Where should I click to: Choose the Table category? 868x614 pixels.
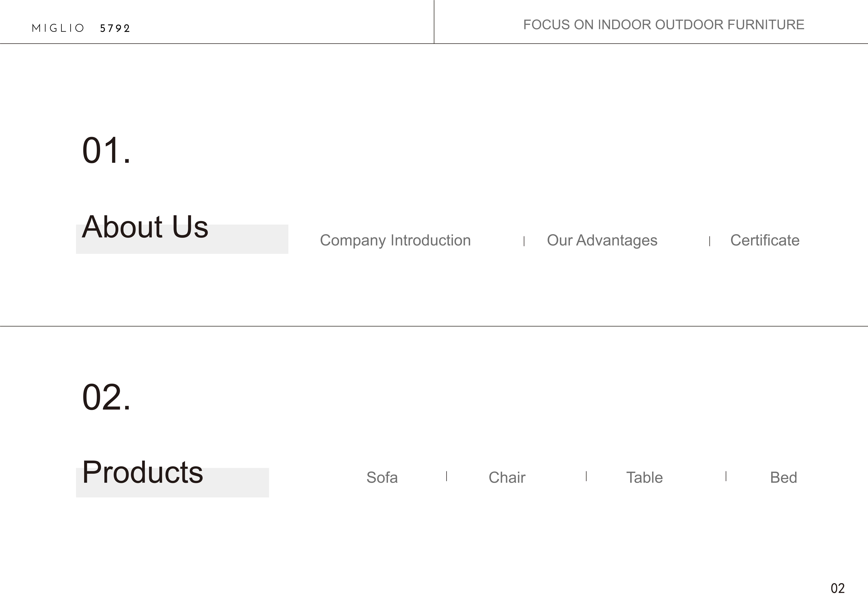pos(644,478)
